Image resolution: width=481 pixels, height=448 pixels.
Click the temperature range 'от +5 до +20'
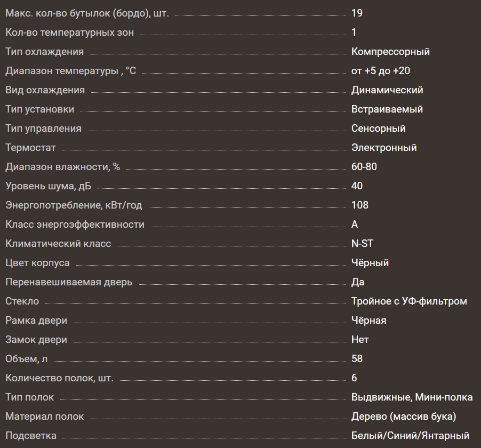pyautogui.click(x=380, y=71)
